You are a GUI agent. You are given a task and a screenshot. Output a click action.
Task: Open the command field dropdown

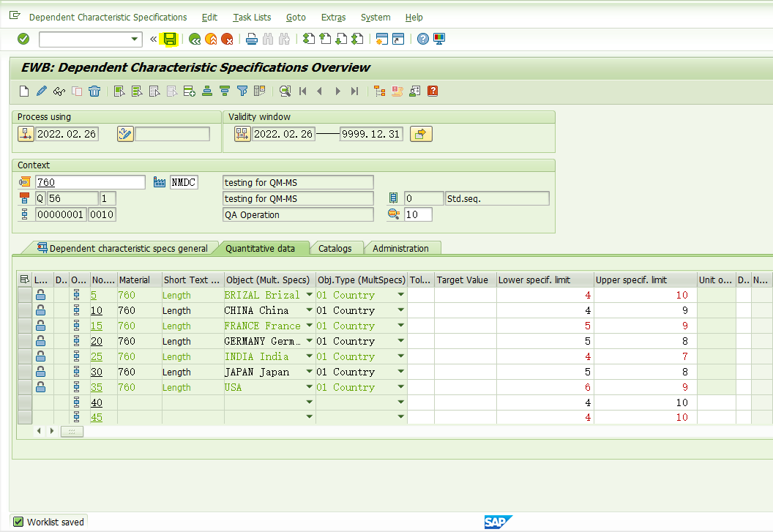[x=134, y=39]
